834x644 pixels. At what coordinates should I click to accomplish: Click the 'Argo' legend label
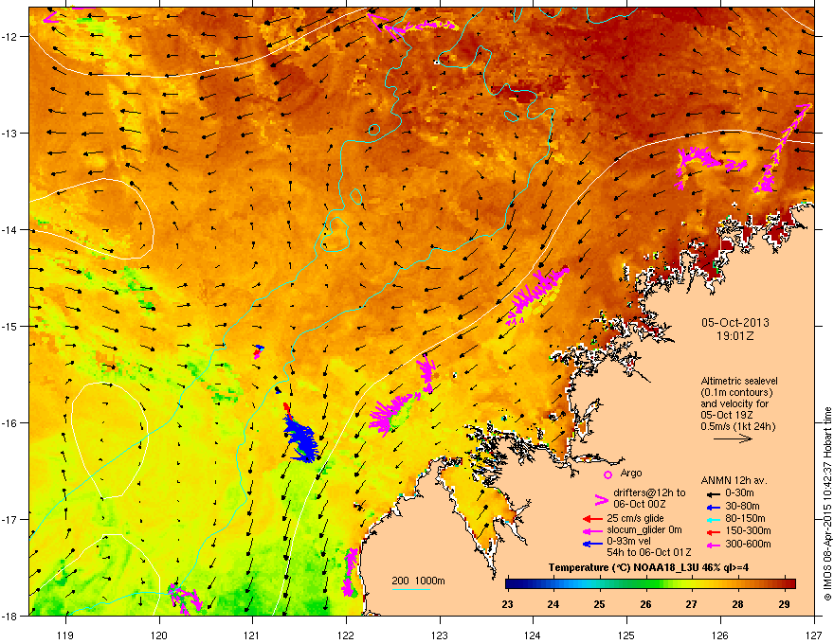tap(631, 473)
